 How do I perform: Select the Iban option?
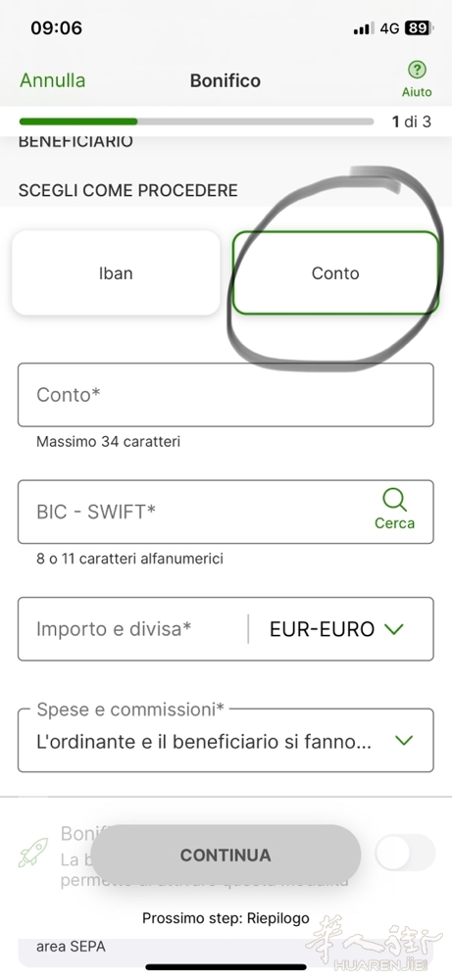[x=116, y=273]
